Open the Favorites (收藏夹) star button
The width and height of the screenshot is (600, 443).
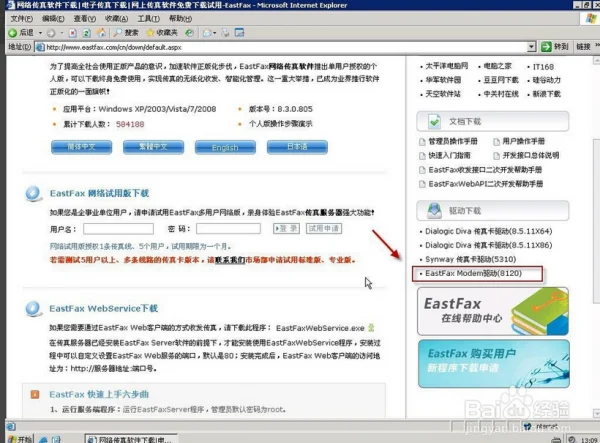click(x=162, y=33)
